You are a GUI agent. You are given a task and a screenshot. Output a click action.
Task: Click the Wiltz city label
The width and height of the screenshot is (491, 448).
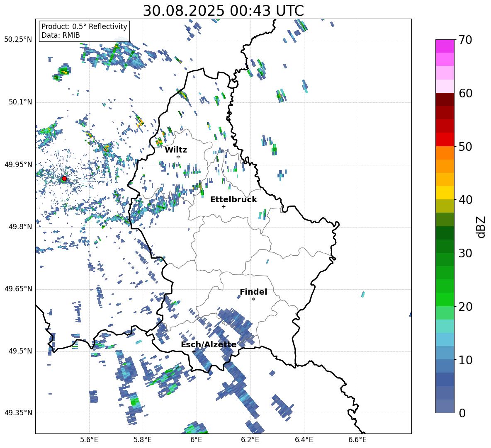[176, 150]
